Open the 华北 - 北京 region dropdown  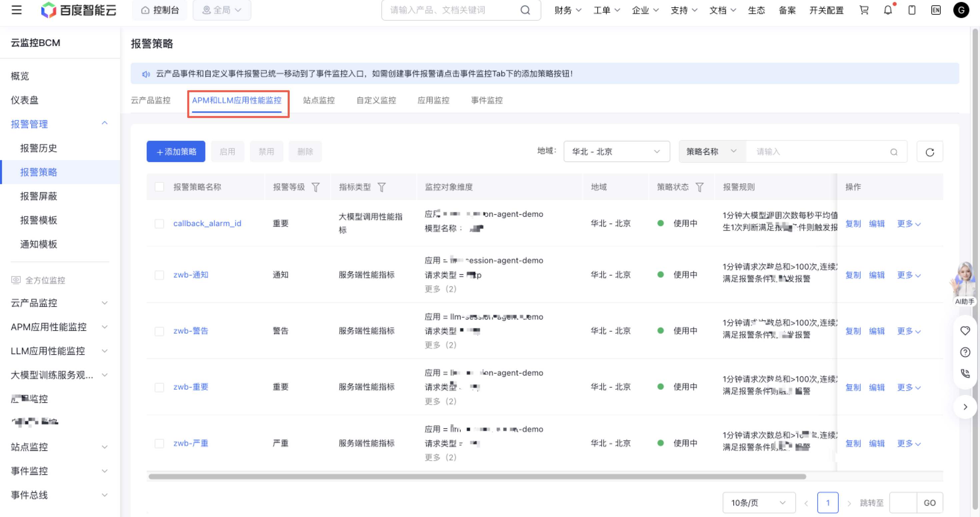[x=616, y=151]
